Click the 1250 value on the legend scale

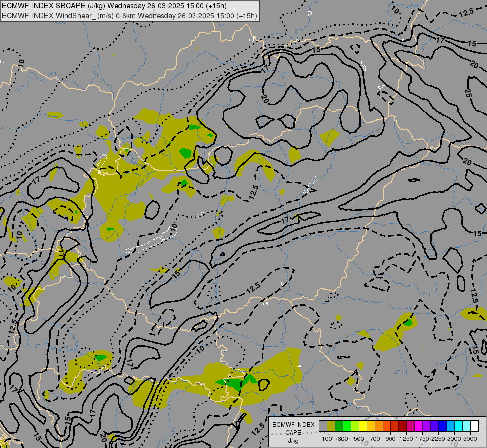(406, 439)
